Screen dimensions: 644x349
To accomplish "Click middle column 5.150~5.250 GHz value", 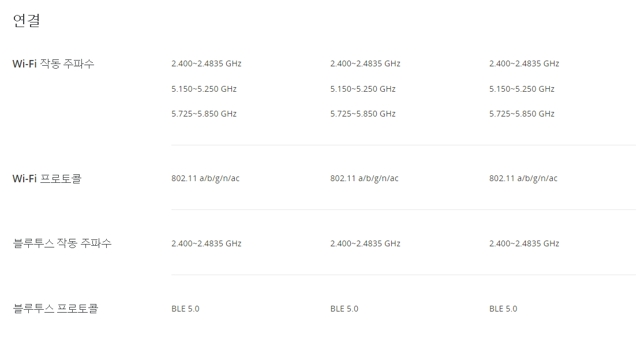I will 362,89.
